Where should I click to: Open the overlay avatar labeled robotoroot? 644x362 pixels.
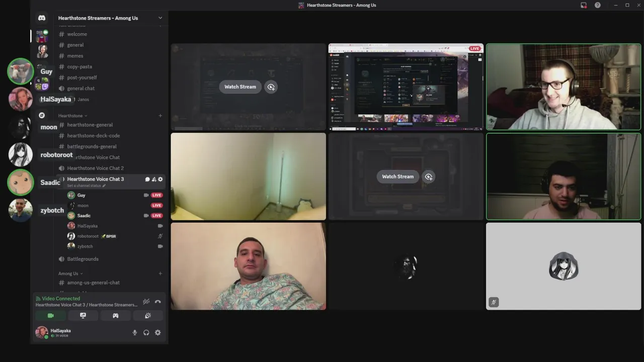coord(21,154)
